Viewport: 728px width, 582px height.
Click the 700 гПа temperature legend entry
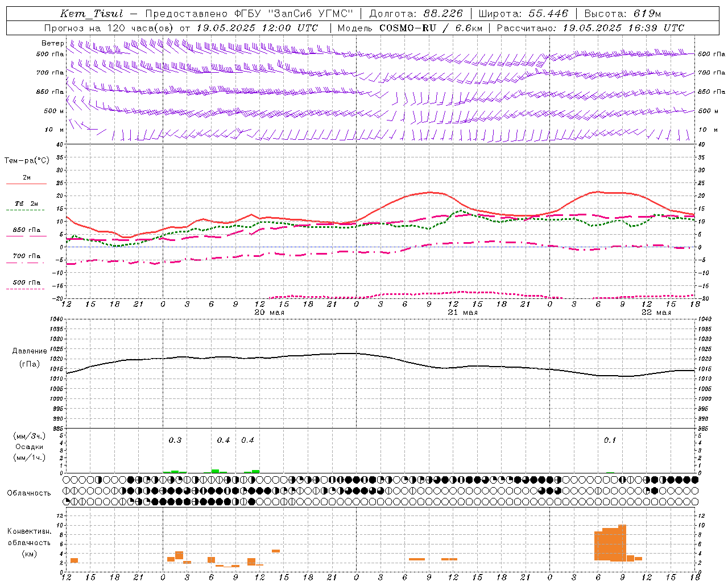pos(27,256)
